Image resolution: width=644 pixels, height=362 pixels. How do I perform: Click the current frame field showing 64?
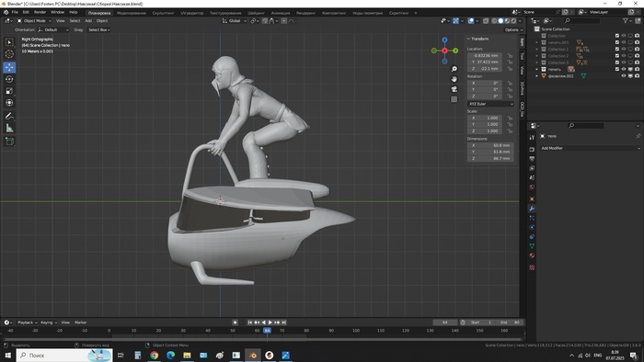click(x=444, y=322)
